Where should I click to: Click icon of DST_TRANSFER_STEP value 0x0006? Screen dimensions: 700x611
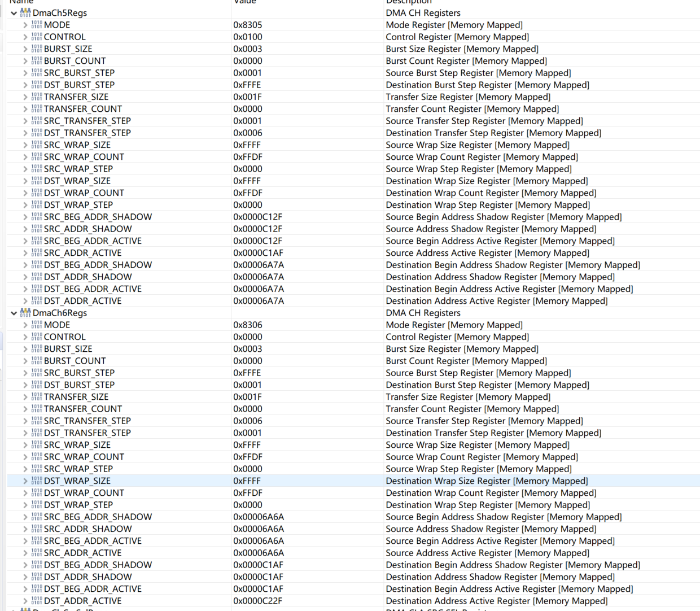pyautogui.click(x=37, y=133)
